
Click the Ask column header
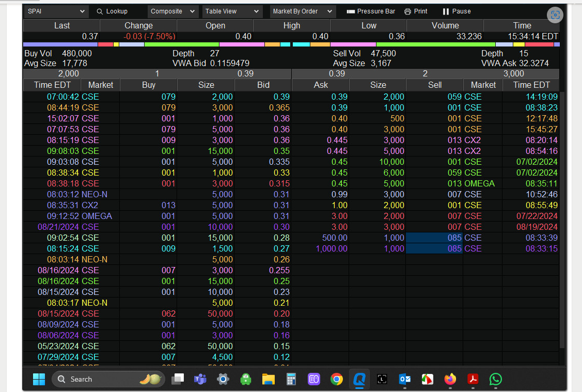[321, 85]
